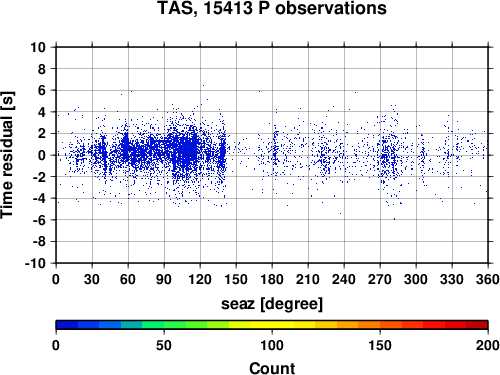This screenshot has width=500, height=375.
Task: Click the x-axis tick label '120'
Action: coord(200,279)
